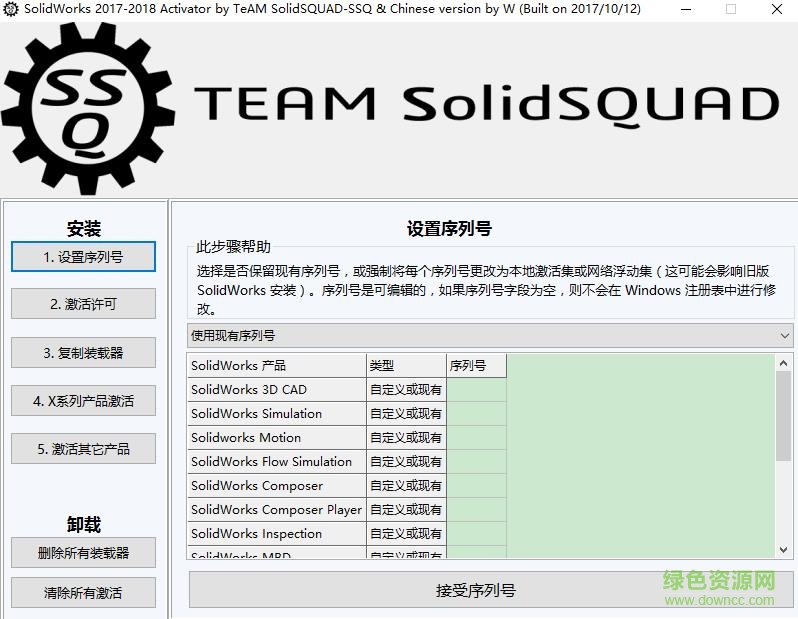Screen dimensions: 798x619
Task: Expand the 使用现有序列号 dropdown
Action: coord(490,335)
